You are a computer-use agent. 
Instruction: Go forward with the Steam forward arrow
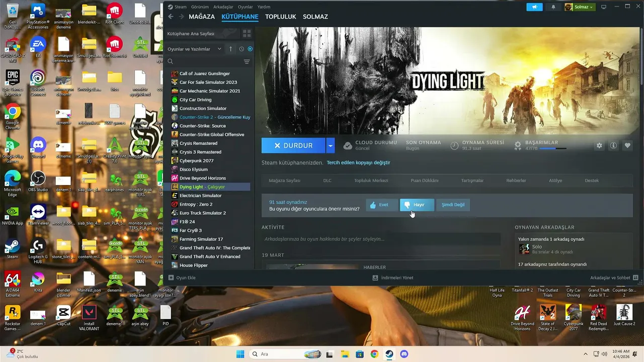181,17
